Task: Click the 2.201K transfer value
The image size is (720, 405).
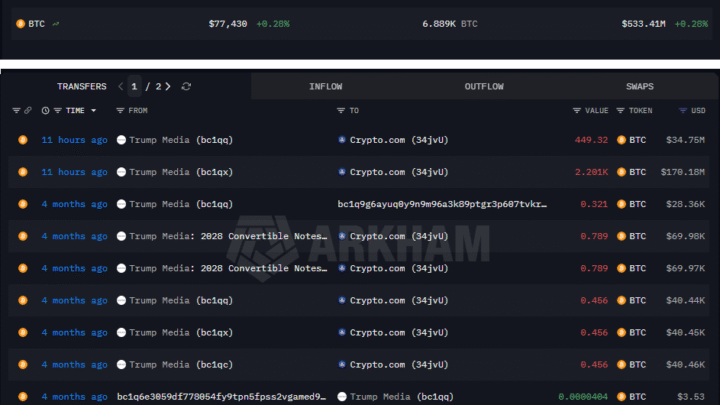Action: pyautogui.click(x=591, y=172)
